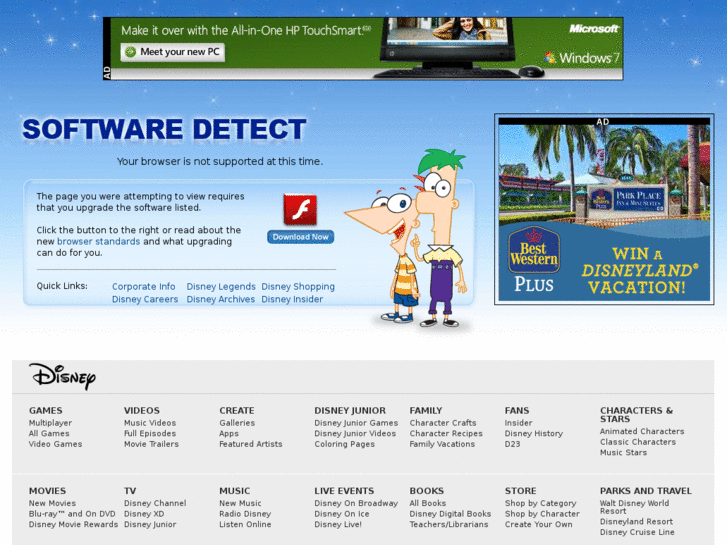727x545 pixels.
Task: Click the Disney logo in footer
Action: coord(63,376)
